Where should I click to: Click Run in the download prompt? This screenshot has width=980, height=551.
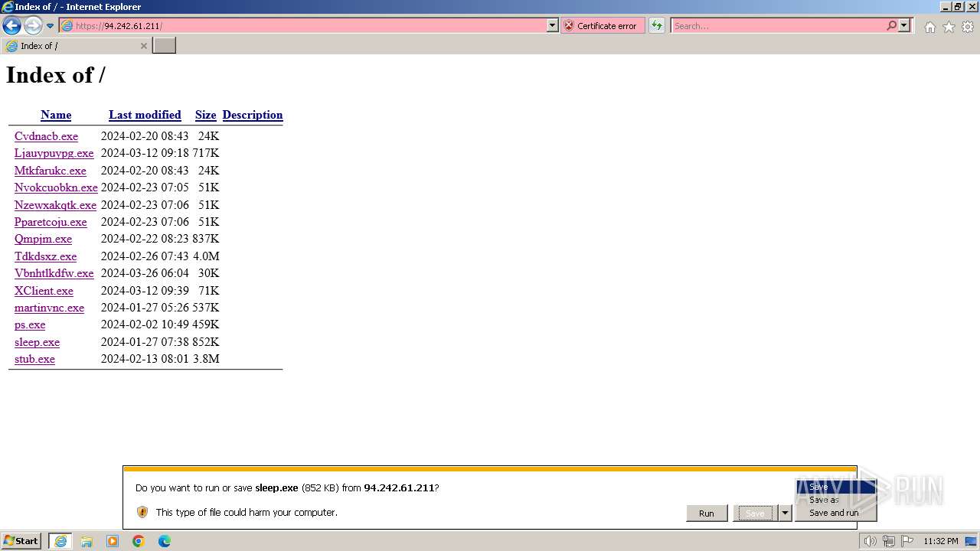707,513
